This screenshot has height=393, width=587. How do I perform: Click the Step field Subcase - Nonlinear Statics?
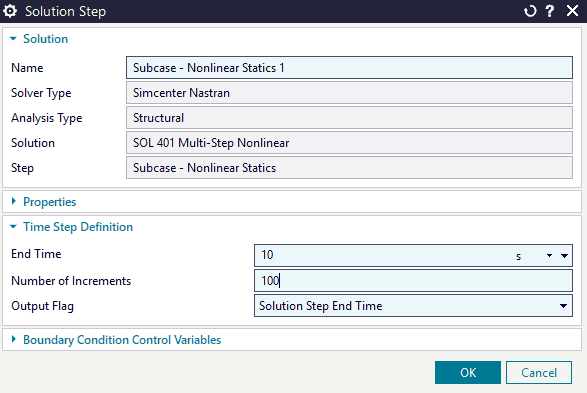click(349, 168)
